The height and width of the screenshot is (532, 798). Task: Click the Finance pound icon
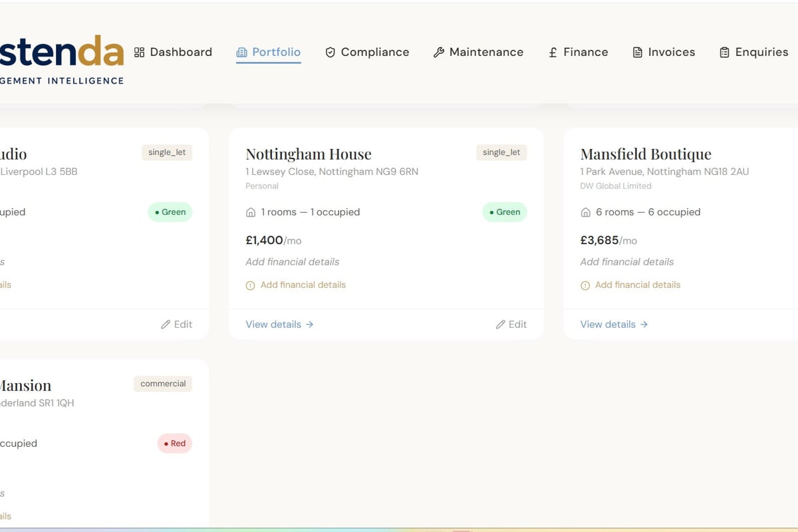pos(553,52)
